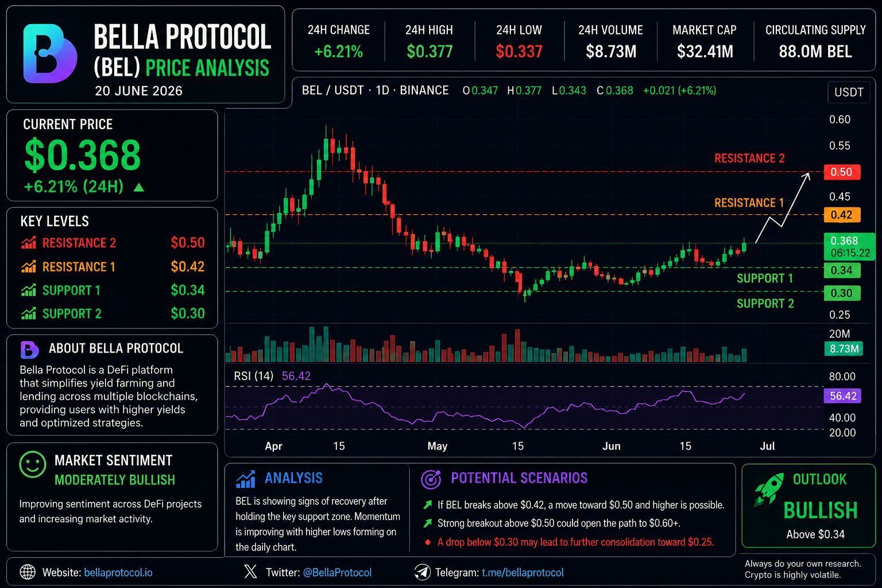882x588 pixels.
Task: Click the 80.00 level on the RSI axis
Action: pyautogui.click(x=842, y=377)
